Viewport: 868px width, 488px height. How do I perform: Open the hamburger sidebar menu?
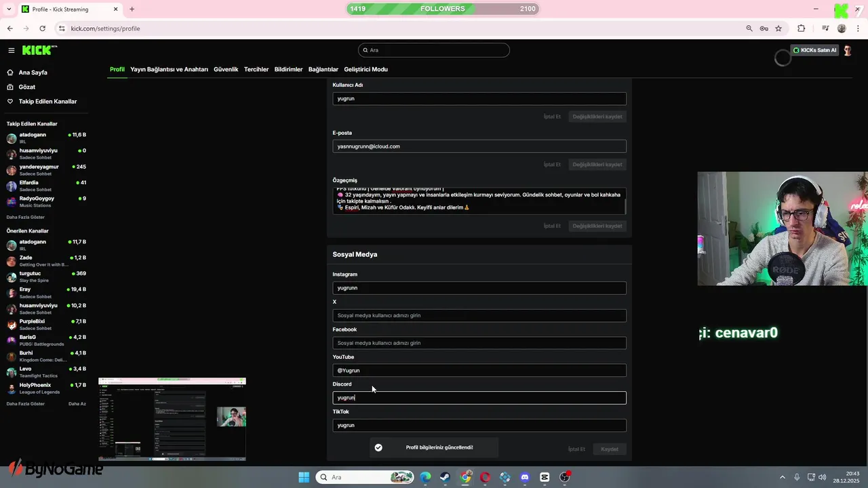(12, 50)
